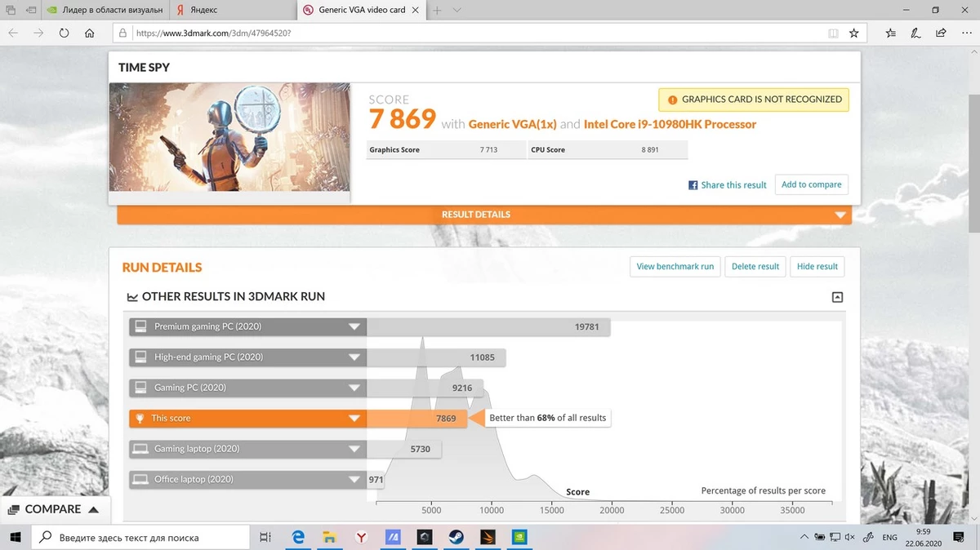Open the Generic VGA(1x) link
980x550 pixels.
pos(512,125)
